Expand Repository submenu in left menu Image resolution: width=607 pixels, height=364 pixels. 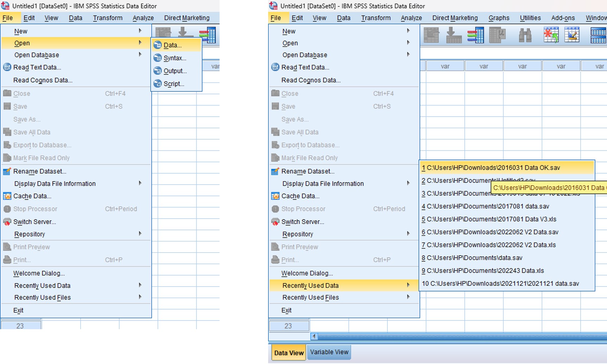(x=140, y=234)
